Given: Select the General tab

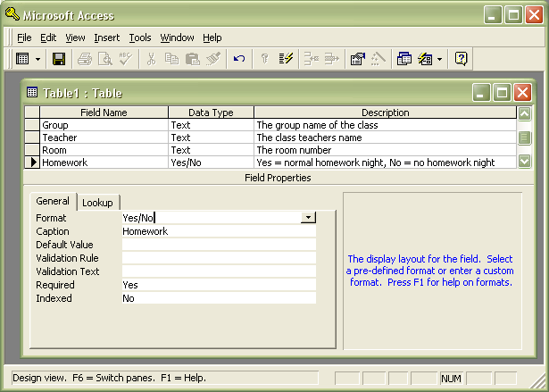Looking at the screenshot, I should [x=53, y=201].
